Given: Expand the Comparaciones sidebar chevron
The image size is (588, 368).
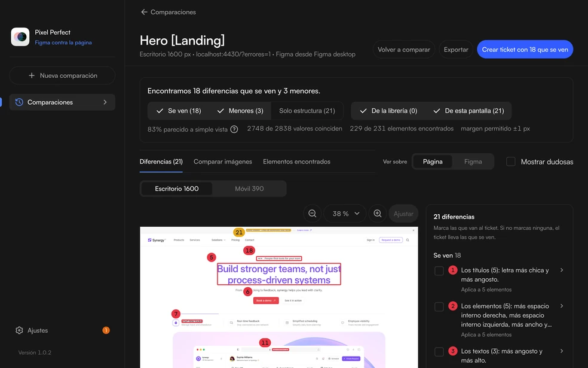Looking at the screenshot, I should click(105, 102).
